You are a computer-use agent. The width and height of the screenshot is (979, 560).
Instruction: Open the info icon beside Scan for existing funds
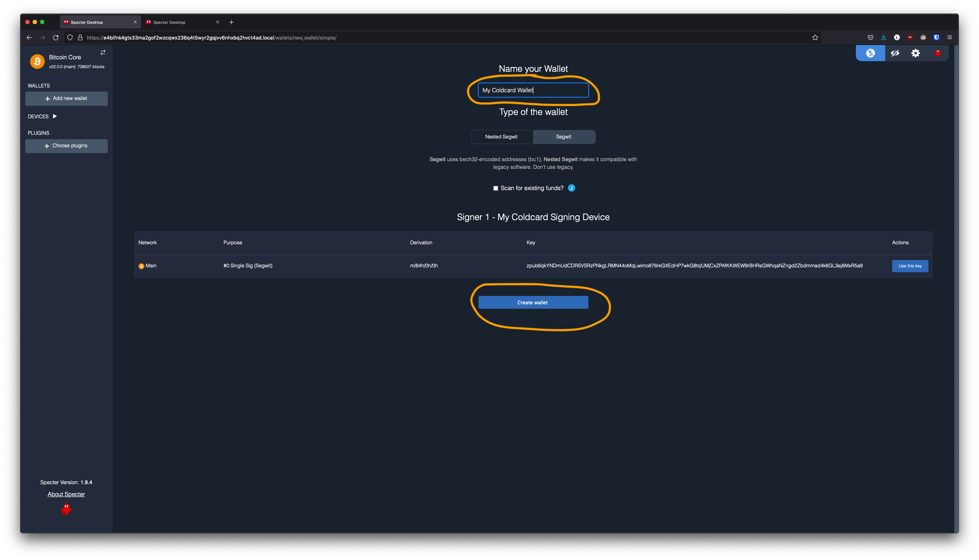click(571, 188)
